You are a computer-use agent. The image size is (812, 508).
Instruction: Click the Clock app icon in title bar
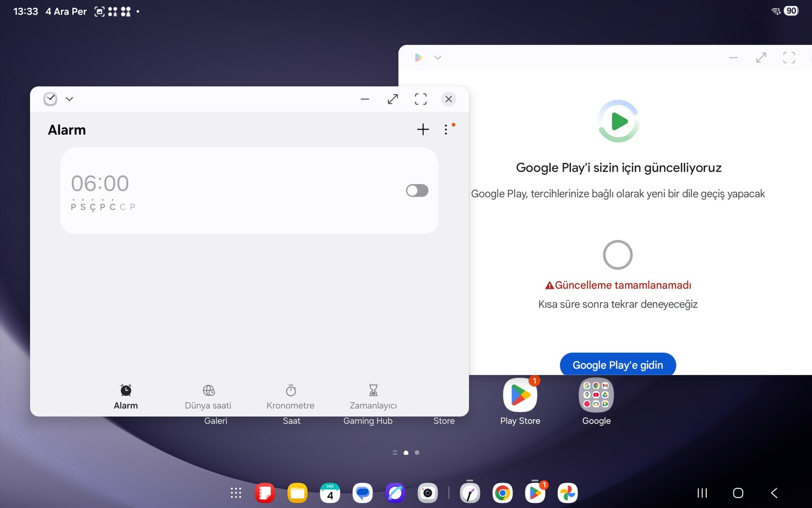(x=50, y=99)
